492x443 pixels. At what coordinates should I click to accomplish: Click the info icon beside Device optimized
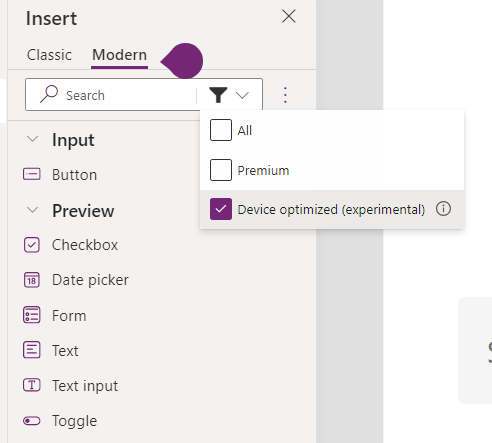pyautogui.click(x=443, y=209)
